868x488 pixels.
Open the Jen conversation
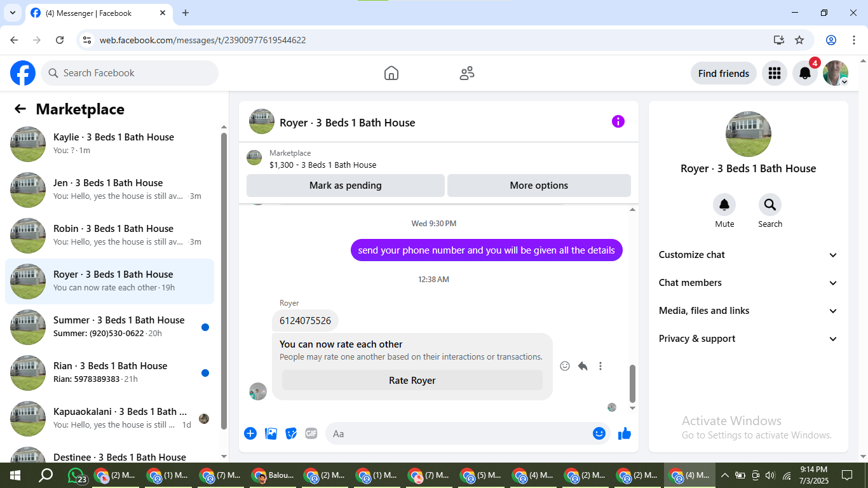point(109,190)
